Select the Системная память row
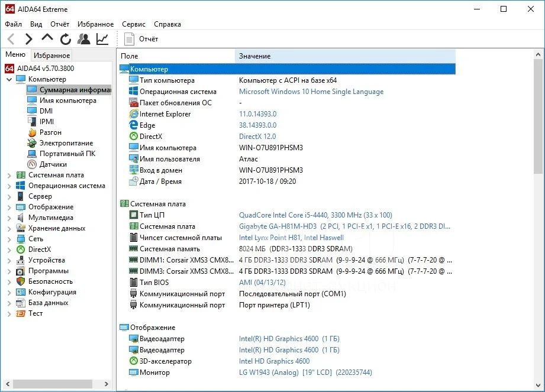Screen dimensions: 545x392 287,248
